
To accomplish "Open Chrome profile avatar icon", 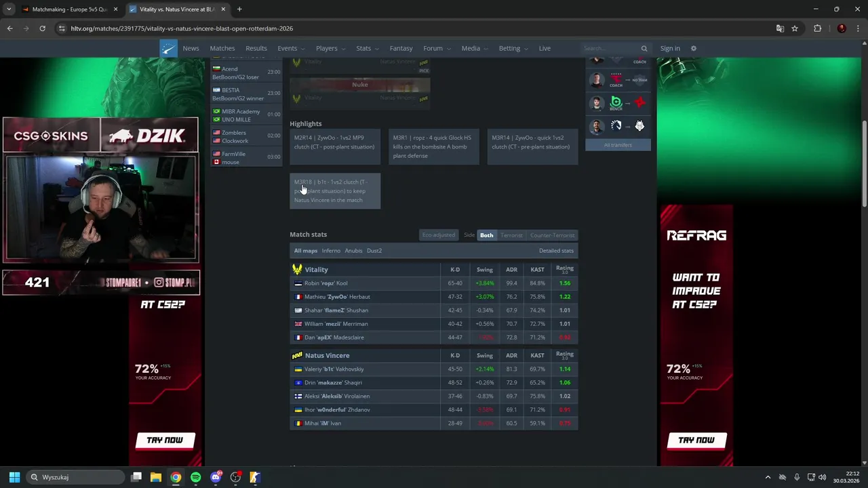I will tap(842, 28).
